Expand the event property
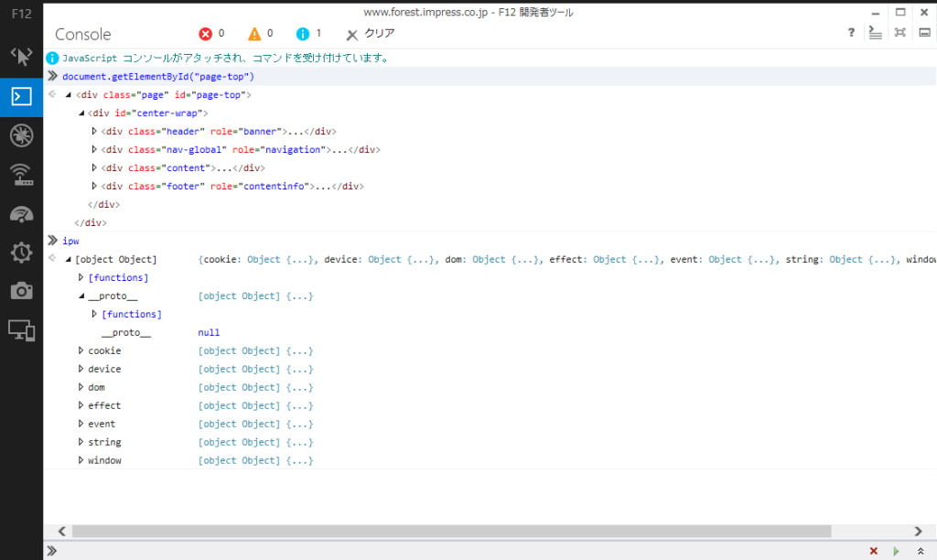 click(81, 424)
